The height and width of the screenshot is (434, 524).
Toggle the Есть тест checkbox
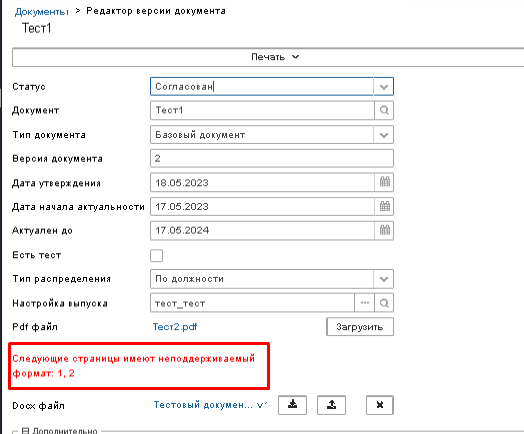point(156,256)
